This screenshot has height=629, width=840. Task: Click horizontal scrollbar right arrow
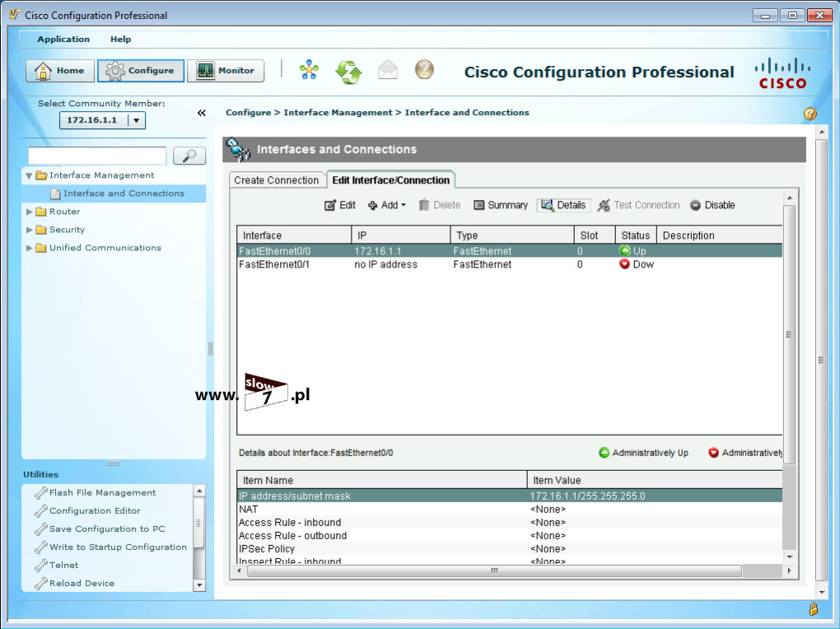coord(789,571)
